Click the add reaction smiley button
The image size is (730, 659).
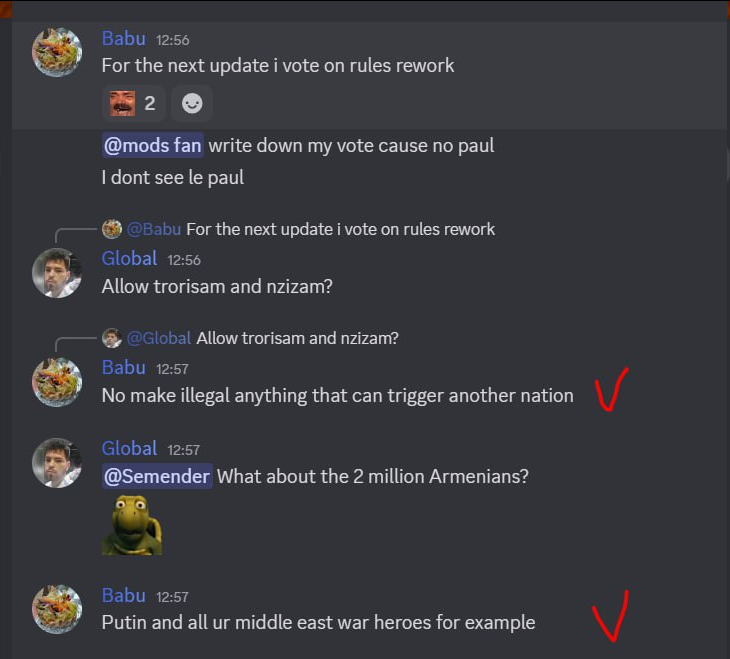click(192, 103)
